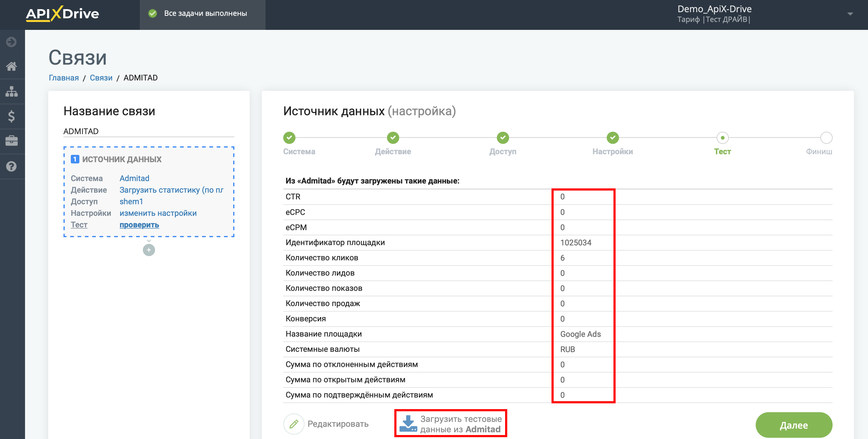Click the download test data icon
868x439 pixels.
pyautogui.click(x=408, y=423)
